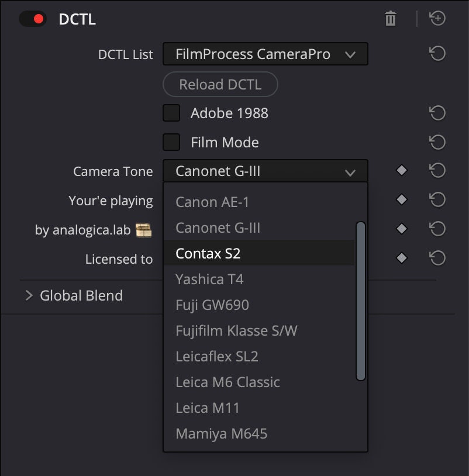
Task: Add keyframe for Your'e playing row
Action: click(402, 199)
